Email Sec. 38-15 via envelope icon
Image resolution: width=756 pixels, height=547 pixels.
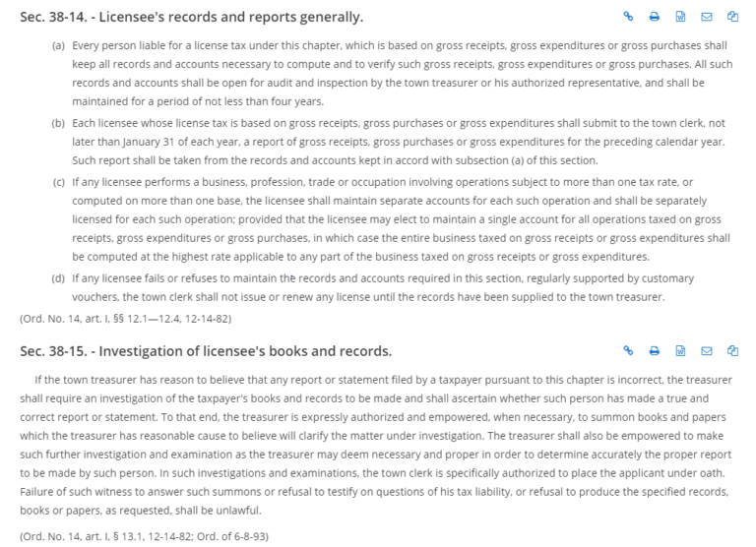tap(706, 350)
